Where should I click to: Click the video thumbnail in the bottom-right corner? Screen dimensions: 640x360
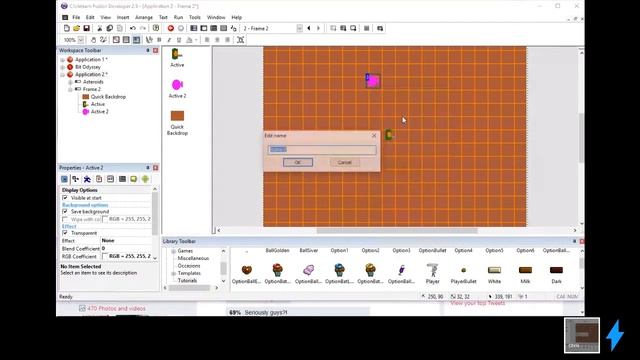pos(582,336)
